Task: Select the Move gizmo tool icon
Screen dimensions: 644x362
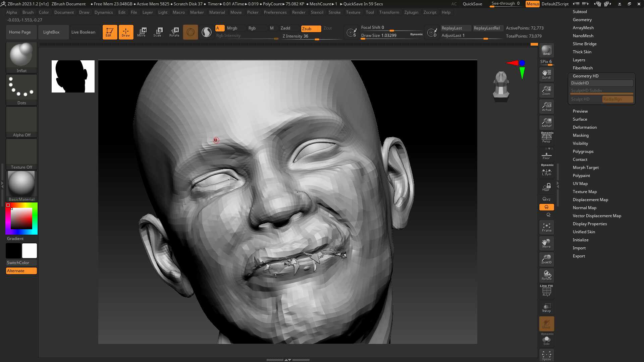Action: 142,32
